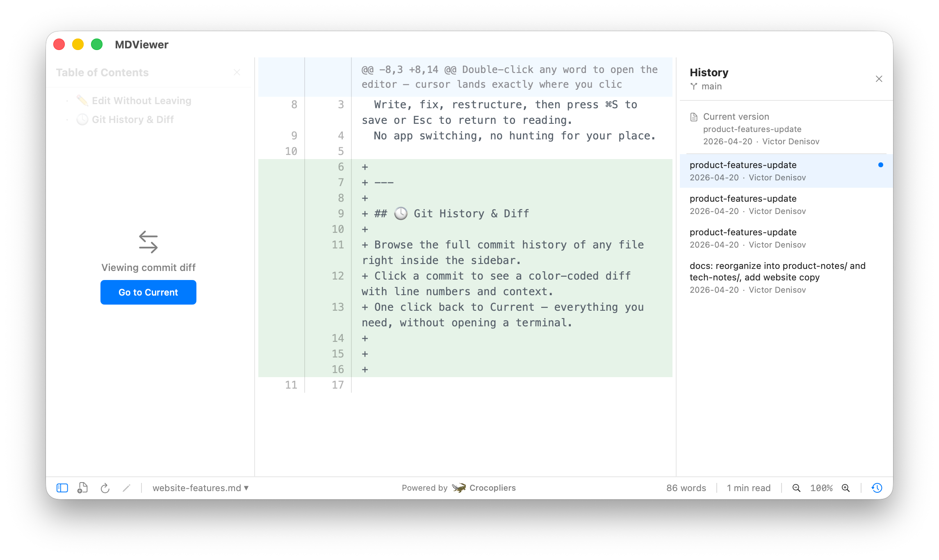
Task: Zoom in with the magnifier-plus icon
Action: point(846,488)
